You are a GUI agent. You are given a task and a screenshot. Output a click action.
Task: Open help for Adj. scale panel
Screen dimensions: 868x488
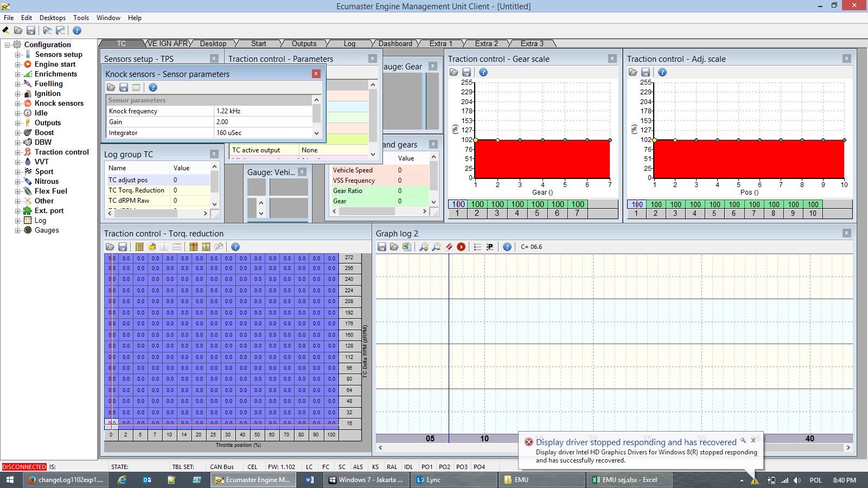click(x=662, y=72)
